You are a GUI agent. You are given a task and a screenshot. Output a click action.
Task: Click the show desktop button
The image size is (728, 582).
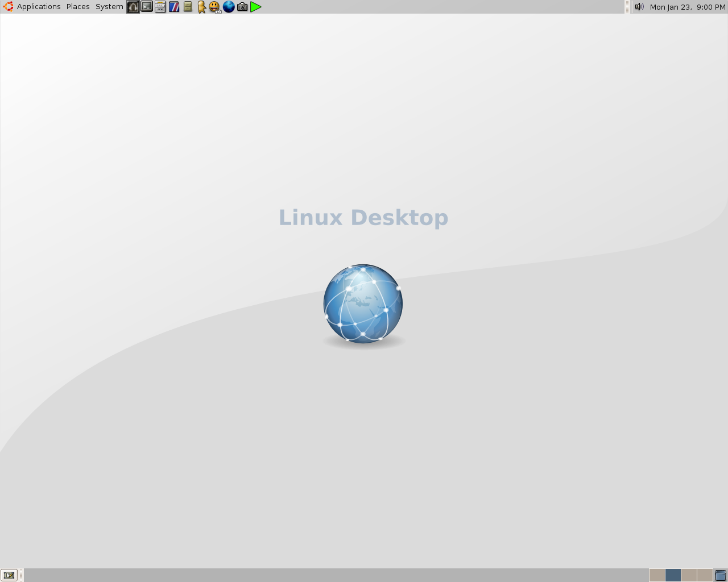click(9, 575)
